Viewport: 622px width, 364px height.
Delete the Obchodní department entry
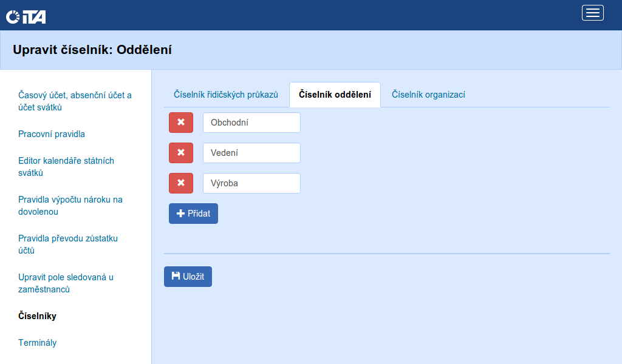click(x=180, y=123)
